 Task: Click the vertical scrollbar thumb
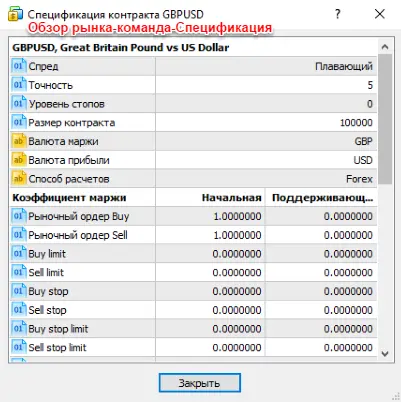pyautogui.click(x=385, y=119)
